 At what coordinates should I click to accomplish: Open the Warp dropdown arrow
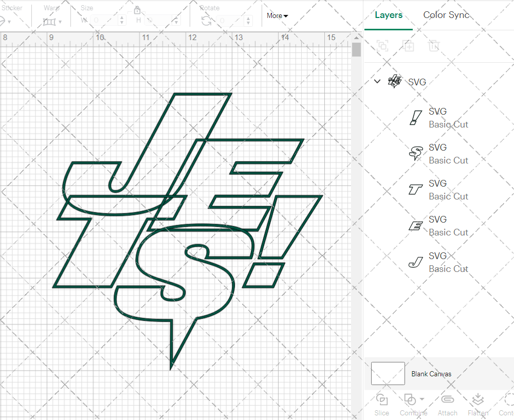tap(60, 22)
